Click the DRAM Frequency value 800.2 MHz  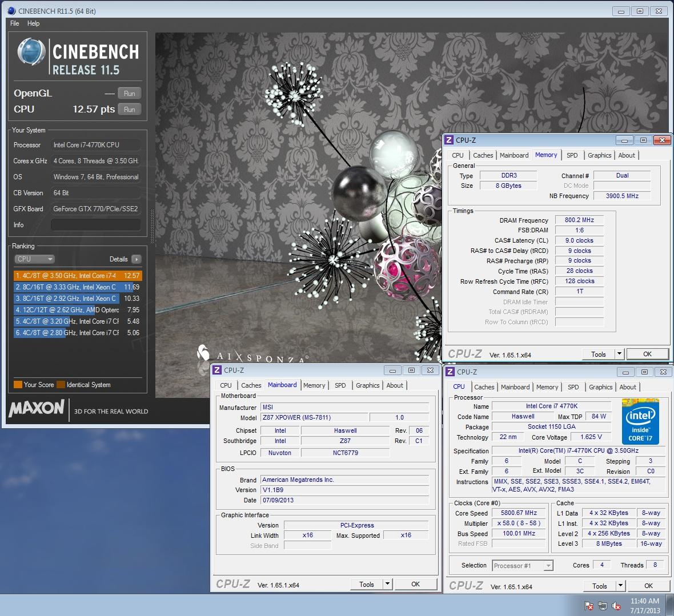[x=579, y=220]
